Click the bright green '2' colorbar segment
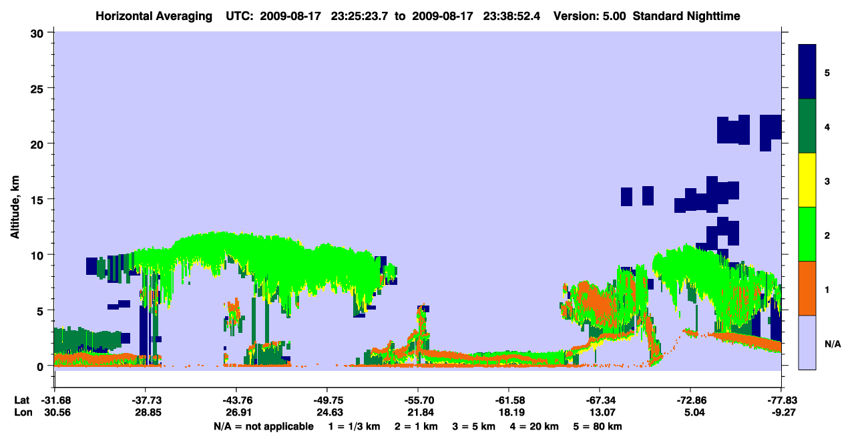The width and height of the screenshot is (868, 445). tap(807, 234)
